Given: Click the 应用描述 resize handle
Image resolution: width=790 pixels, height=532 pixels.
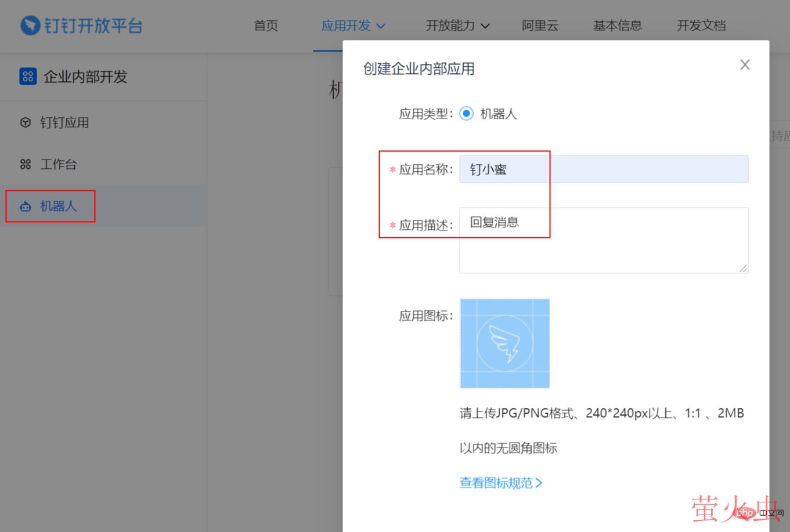Looking at the screenshot, I should (744, 268).
